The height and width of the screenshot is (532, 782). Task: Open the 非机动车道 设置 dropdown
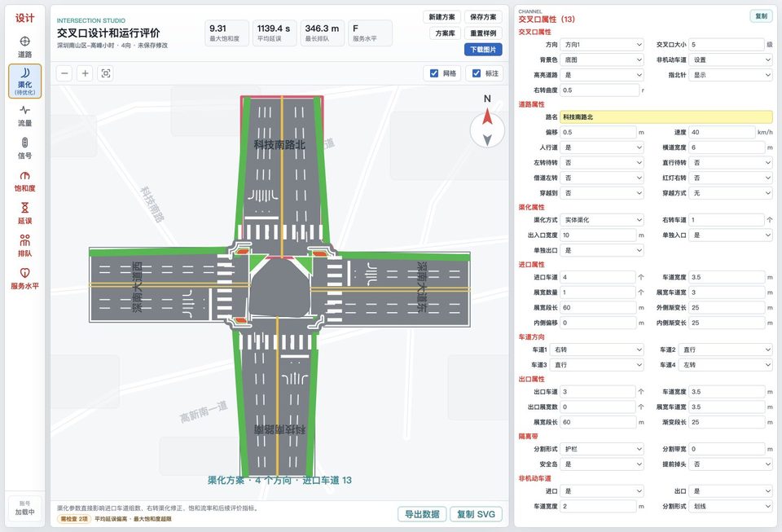pos(731,59)
